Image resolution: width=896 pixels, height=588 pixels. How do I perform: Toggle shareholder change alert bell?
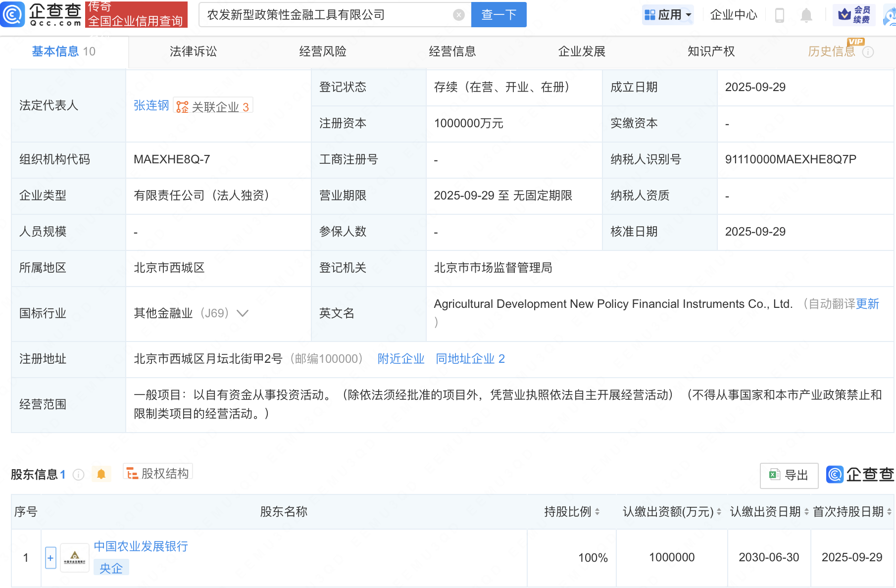(101, 474)
